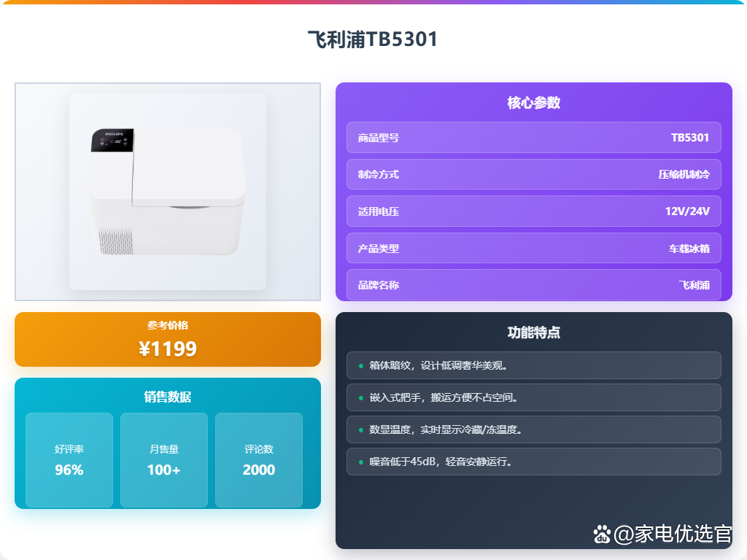This screenshot has width=747, height=560.
Task: Click the green bullet beside 箱体暗纹 feature
Action: 360,366
